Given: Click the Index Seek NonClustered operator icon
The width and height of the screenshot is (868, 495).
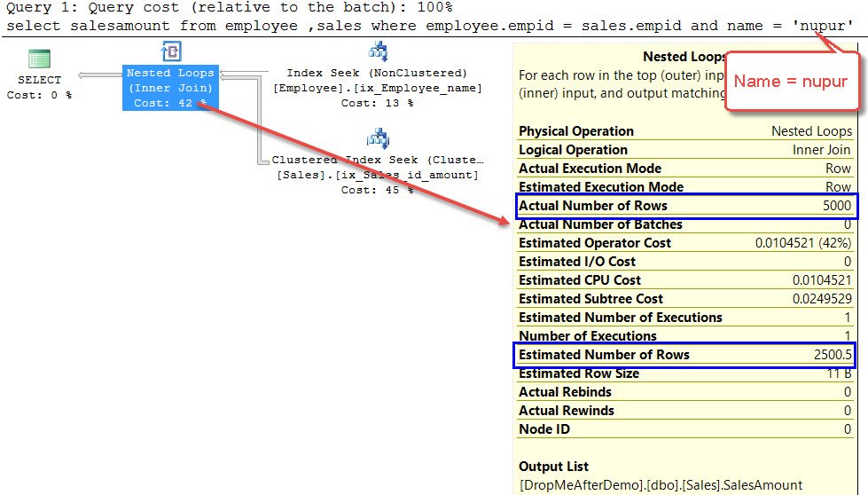Looking at the screenshot, I should (378, 51).
